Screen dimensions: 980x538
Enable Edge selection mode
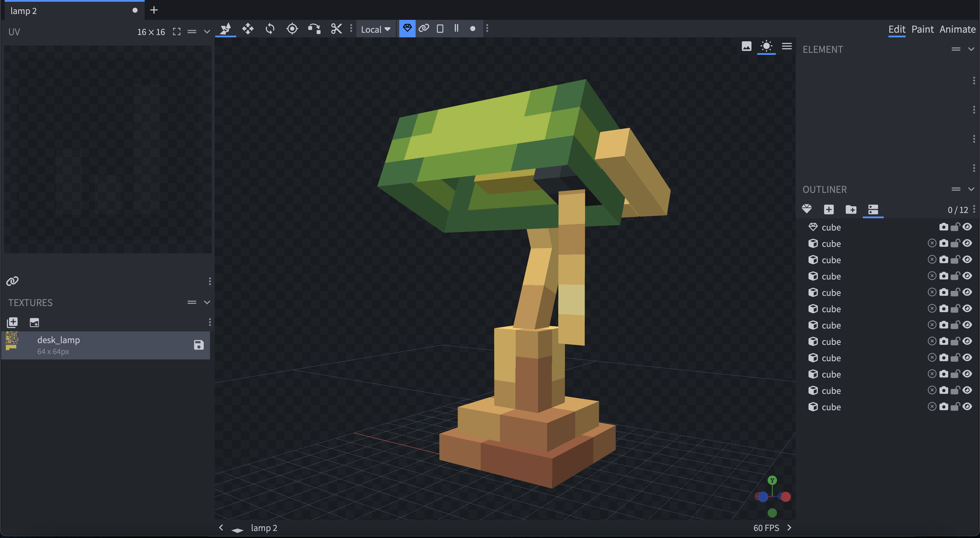(x=456, y=29)
